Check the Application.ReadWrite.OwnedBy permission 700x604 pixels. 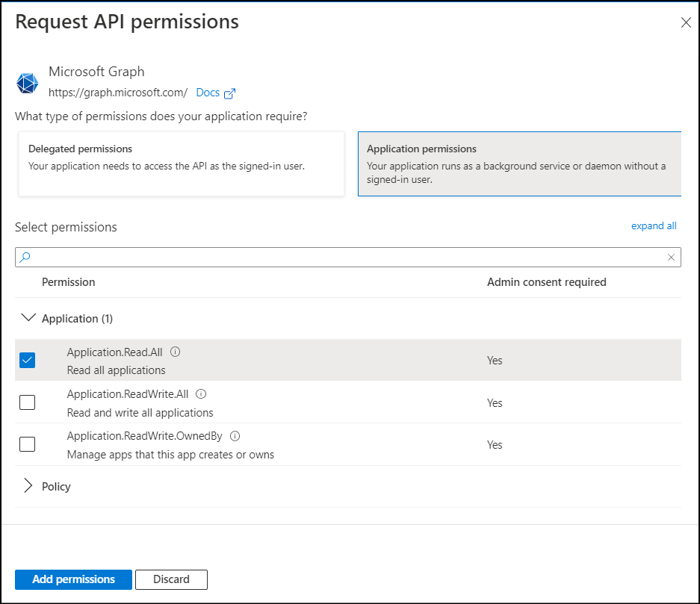coord(27,443)
